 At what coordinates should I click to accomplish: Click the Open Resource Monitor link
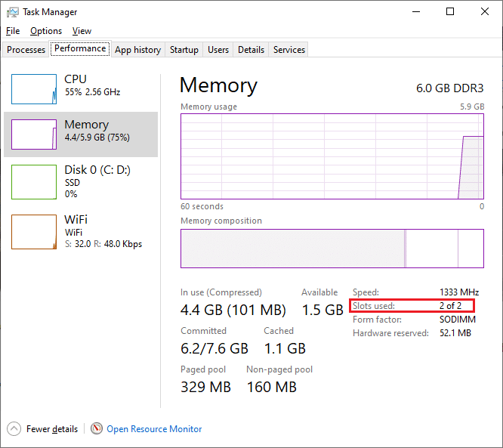pyautogui.click(x=154, y=429)
